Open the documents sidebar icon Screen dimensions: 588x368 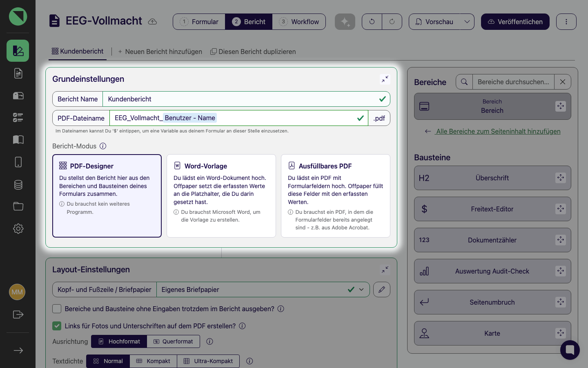point(18,73)
